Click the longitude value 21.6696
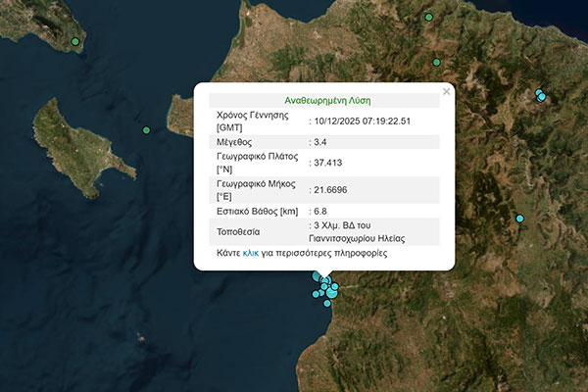The image size is (588, 392). point(331,190)
